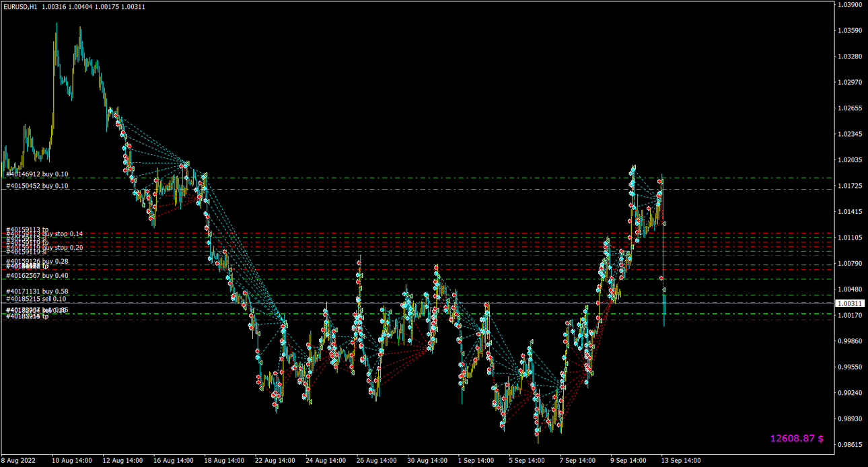868x467 pixels.
Task: Click the pending order #40159119 buy stop 0.20
Action: [x=44, y=248]
